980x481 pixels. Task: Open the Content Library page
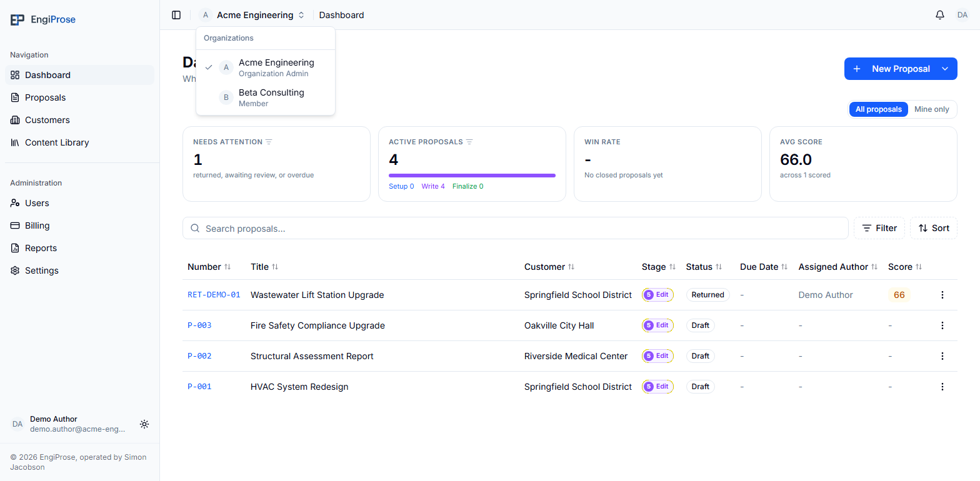click(x=79, y=142)
